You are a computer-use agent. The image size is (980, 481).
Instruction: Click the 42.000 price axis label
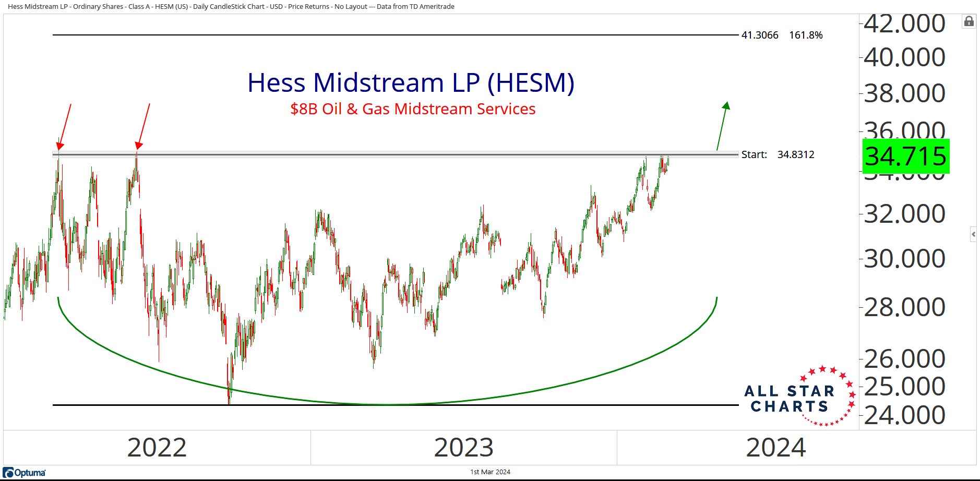(x=904, y=23)
